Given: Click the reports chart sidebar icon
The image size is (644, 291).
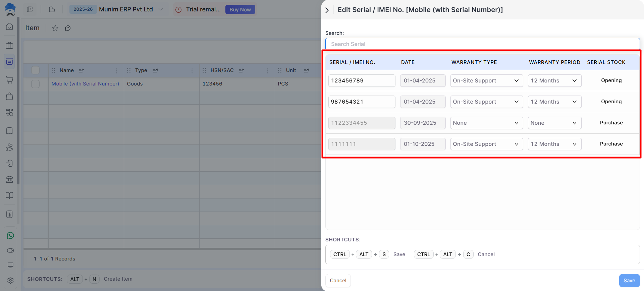Looking at the screenshot, I should (x=10, y=214).
